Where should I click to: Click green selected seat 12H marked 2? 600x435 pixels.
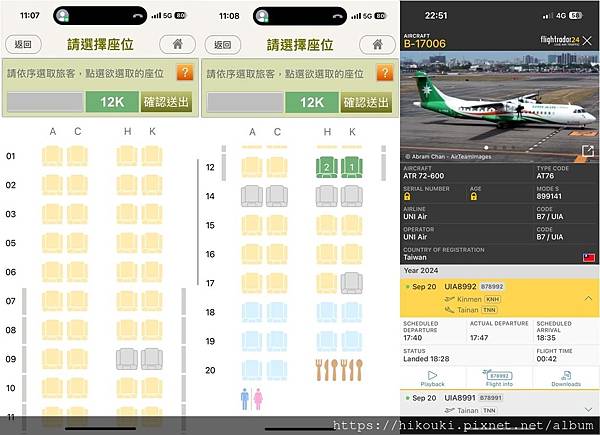click(327, 167)
